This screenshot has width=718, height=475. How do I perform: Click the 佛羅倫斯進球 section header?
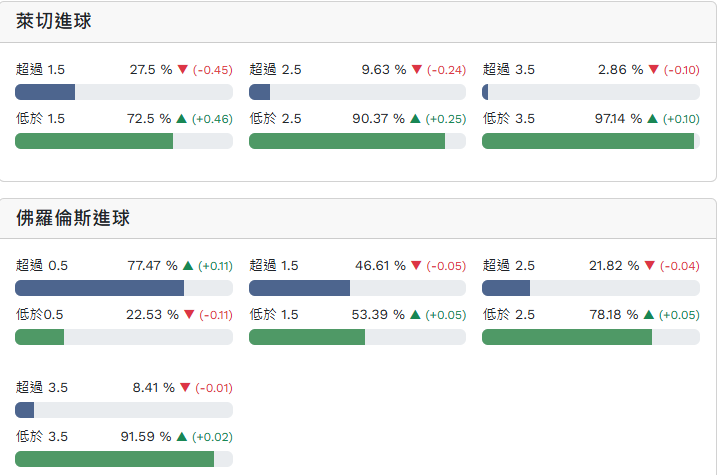pos(73,217)
